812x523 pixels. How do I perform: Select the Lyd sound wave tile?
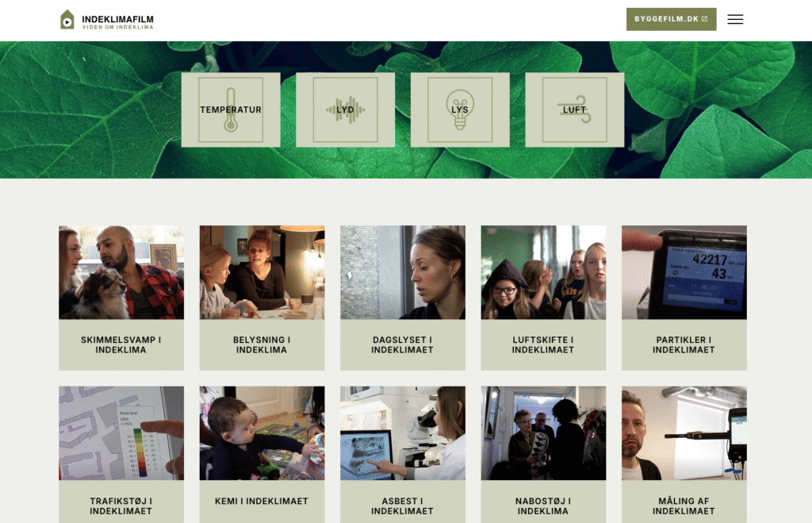(346, 110)
